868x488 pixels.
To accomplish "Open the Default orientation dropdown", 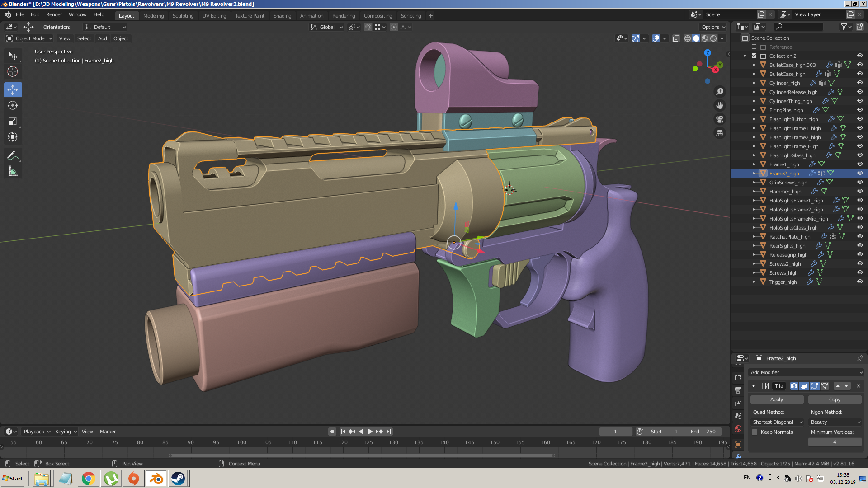I will click(x=105, y=27).
